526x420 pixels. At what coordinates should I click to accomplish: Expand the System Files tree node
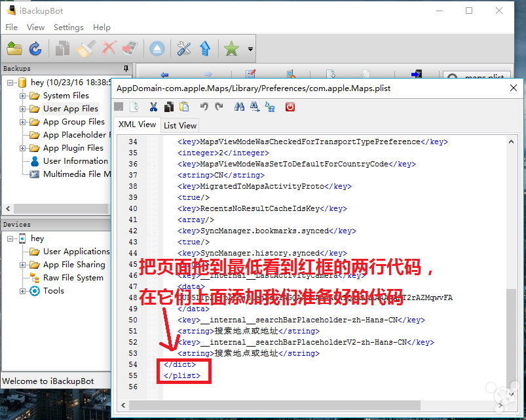(x=22, y=96)
